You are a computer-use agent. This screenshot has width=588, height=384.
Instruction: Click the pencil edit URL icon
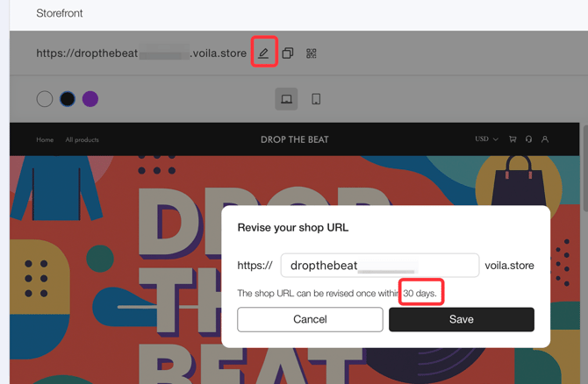(263, 53)
